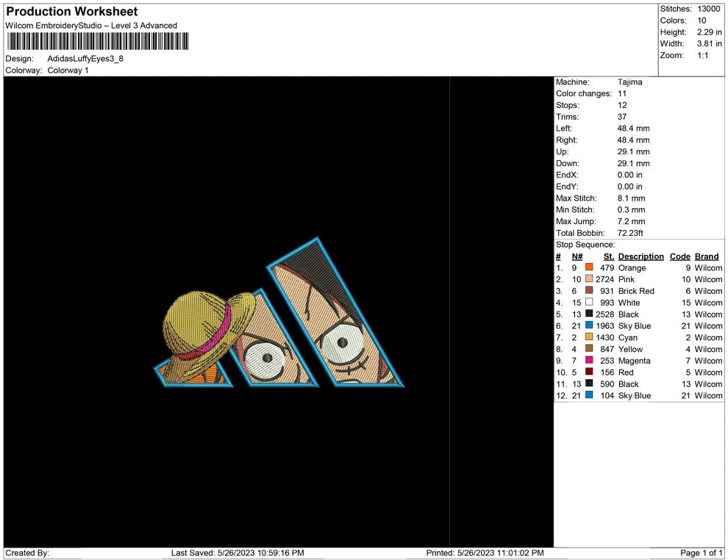Click stitch count '590' in stop 11
Screen dimensions: 728x560
click(x=607, y=384)
